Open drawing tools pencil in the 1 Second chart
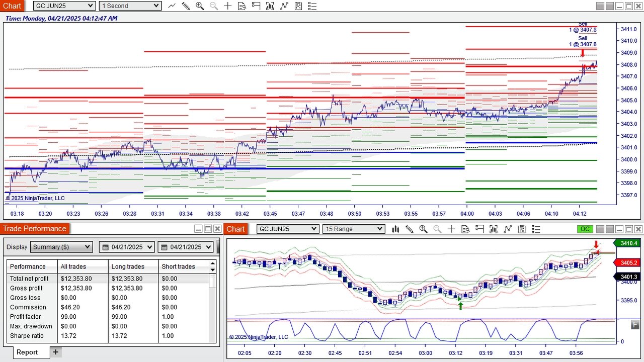Viewport: 644px width, 362px height. (x=186, y=6)
